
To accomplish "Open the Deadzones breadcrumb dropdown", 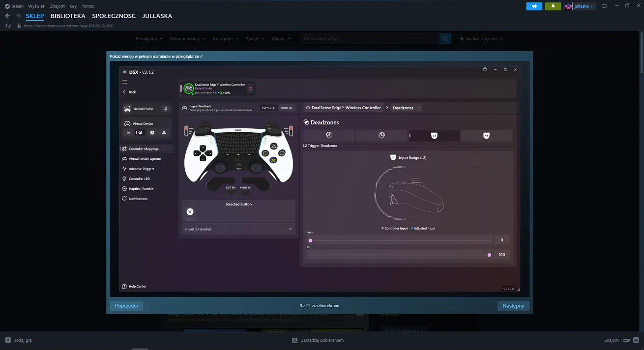I will tap(419, 108).
